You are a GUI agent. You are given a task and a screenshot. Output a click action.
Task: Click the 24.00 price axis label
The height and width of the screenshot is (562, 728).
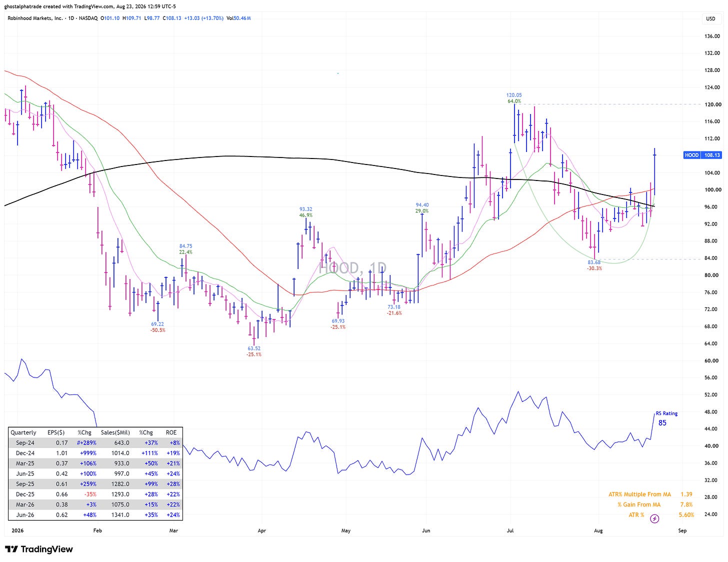(x=712, y=514)
